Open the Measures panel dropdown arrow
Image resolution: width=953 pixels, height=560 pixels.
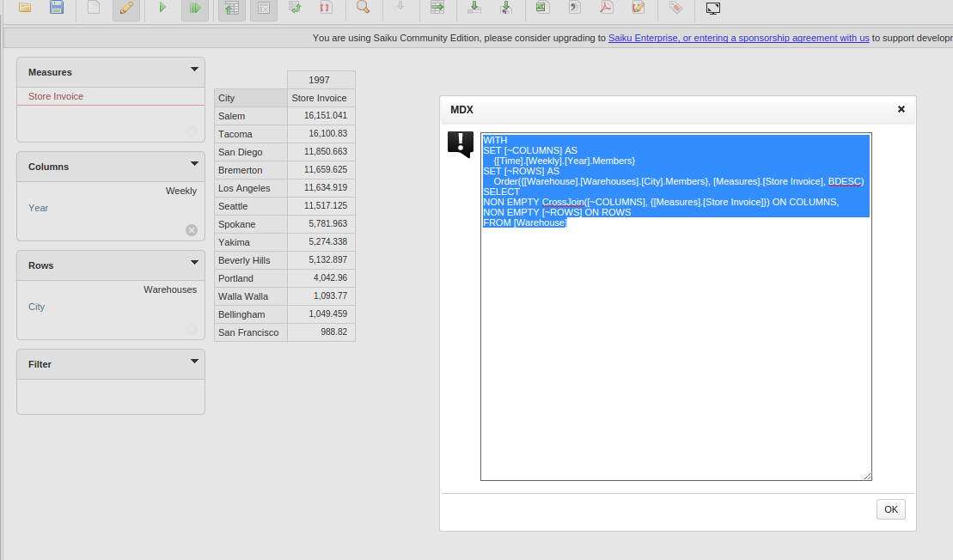pos(194,70)
